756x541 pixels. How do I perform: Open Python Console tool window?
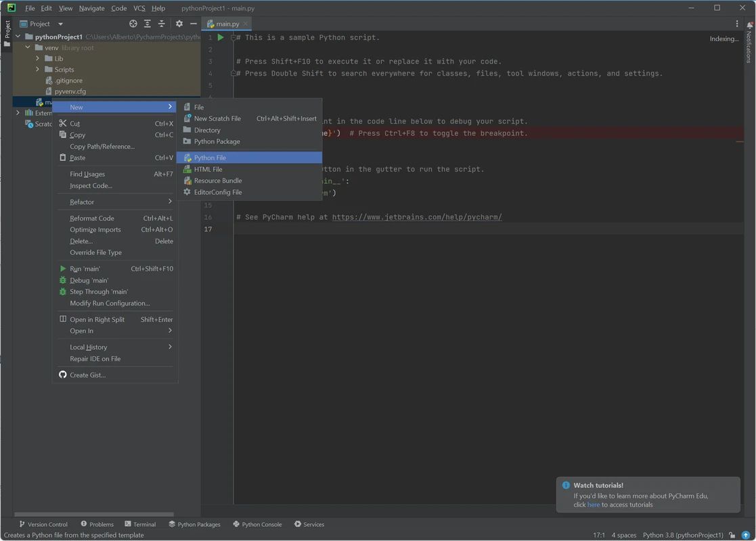257,524
